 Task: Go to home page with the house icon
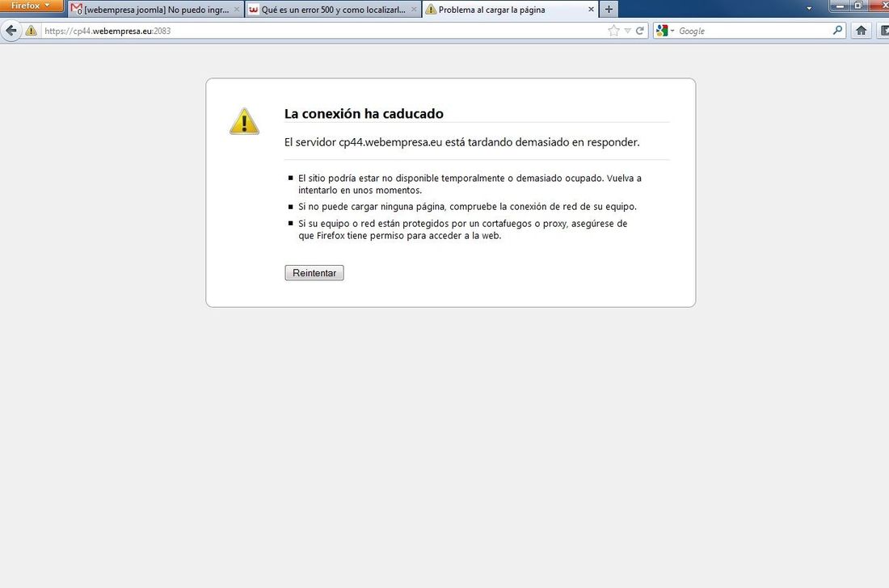pyautogui.click(x=861, y=31)
